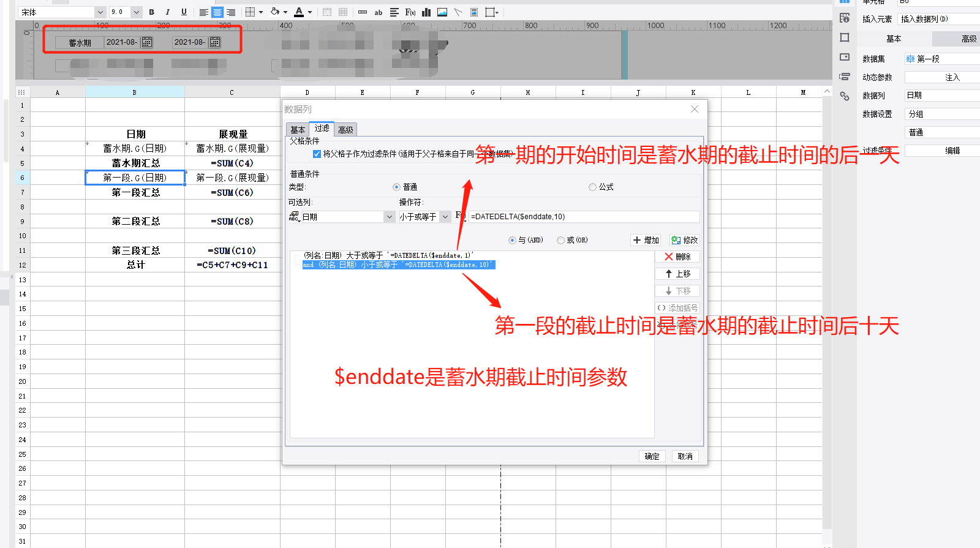Open cell attributes panel icon in sidebar
980x548 pixels.
[x=845, y=18]
